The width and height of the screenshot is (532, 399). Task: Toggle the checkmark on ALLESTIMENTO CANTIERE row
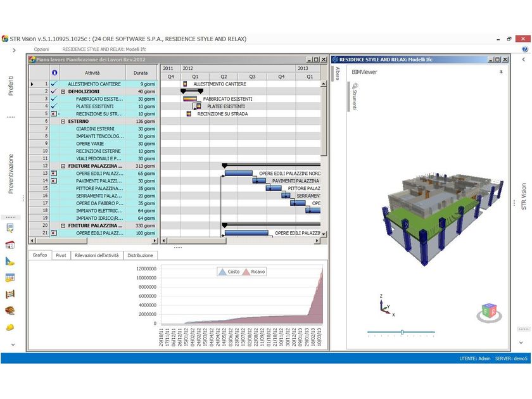tap(54, 84)
